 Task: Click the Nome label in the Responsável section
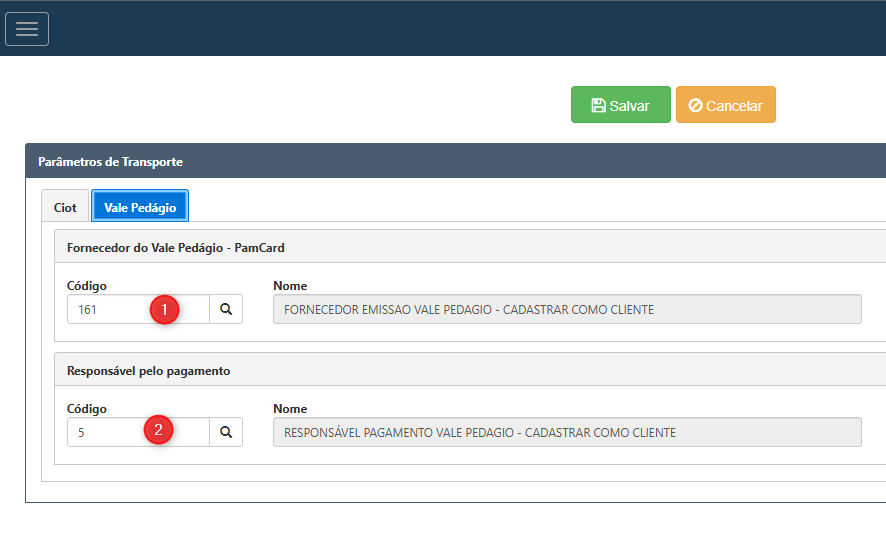[x=290, y=408]
